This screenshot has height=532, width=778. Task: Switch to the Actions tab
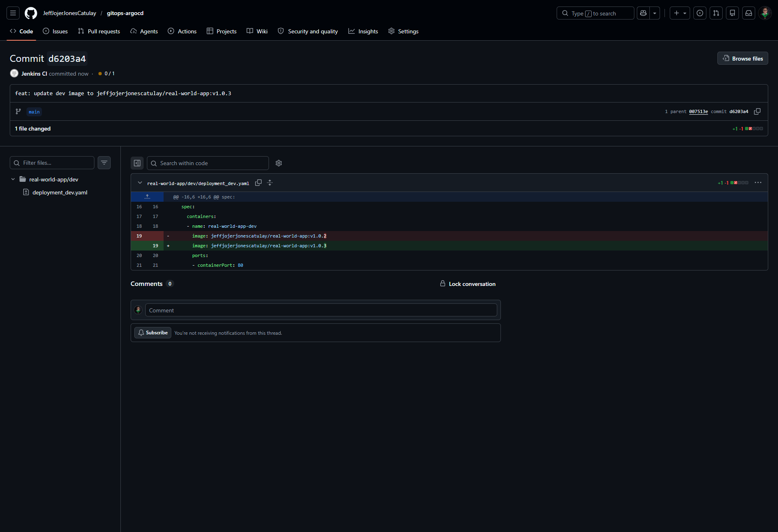pyautogui.click(x=182, y=31)
